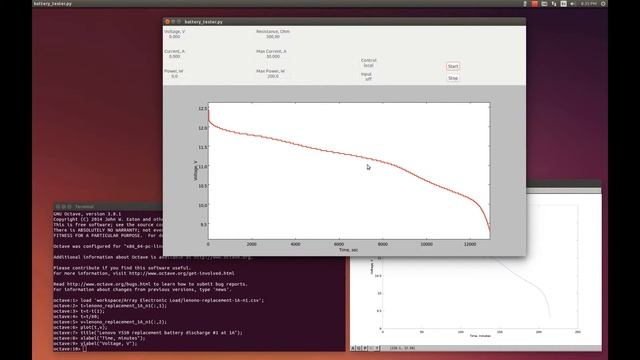The width and height of the screenshot is (640, 360).
Task: Select the Power, W value 0.0
Action: tap(174, 76)
